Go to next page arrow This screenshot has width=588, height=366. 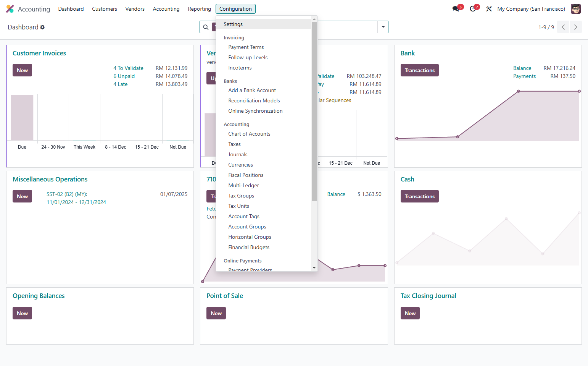tap(576, 27)
